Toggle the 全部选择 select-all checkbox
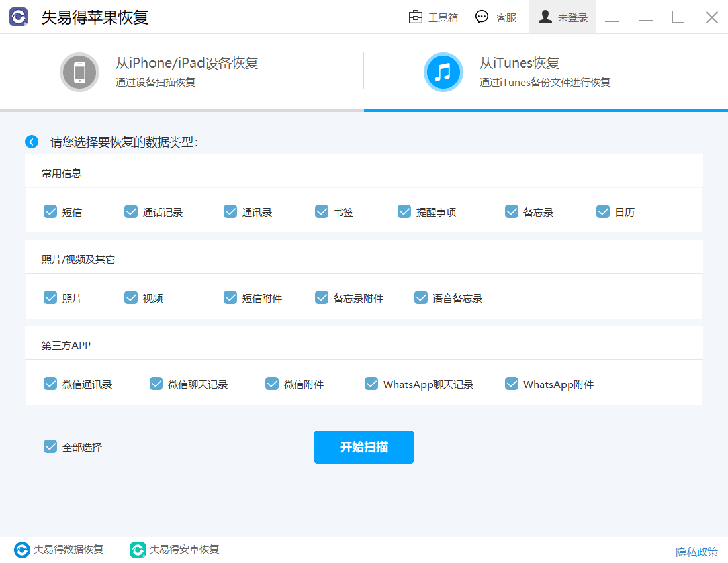Image resolution: width=728 pixels, height=563 pixels. [50, 446]
